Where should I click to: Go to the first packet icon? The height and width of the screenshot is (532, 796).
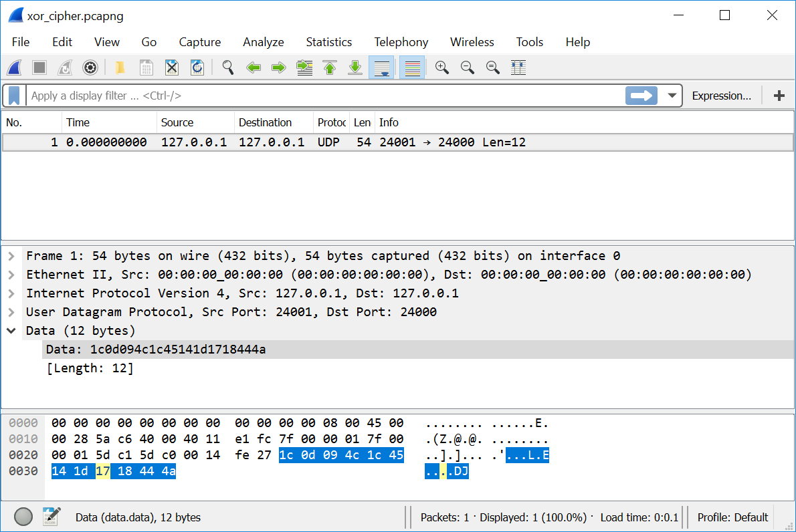[x=330, y=68]
